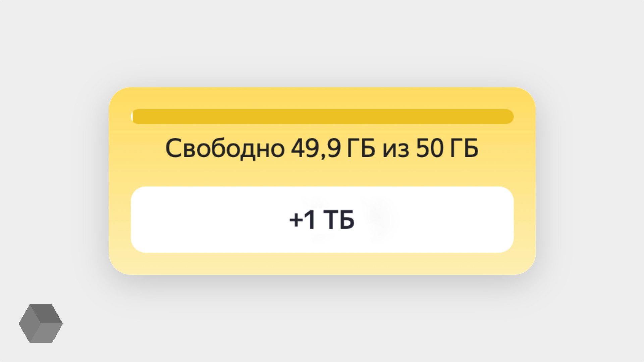Click the +1 ТБ button
Image resolution: width=644 pixels, height=362 pixels.
tap(322, 220)
